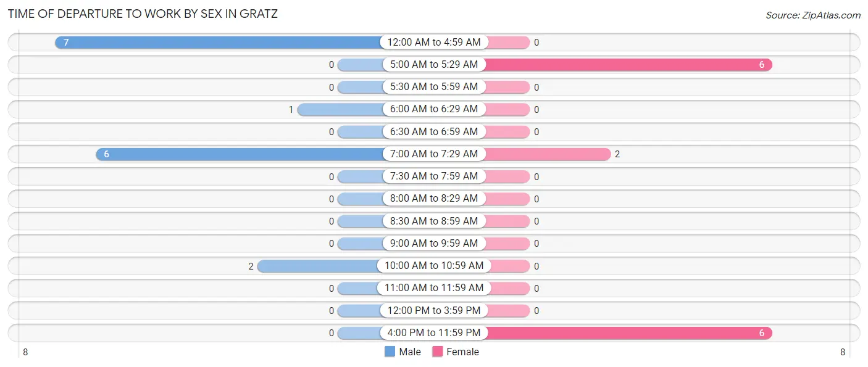The width and height of the screenshot is (868, 367).
Task: Click the 6:30 AM to 6:59 AM label
Action: click(x=434, y=132)
